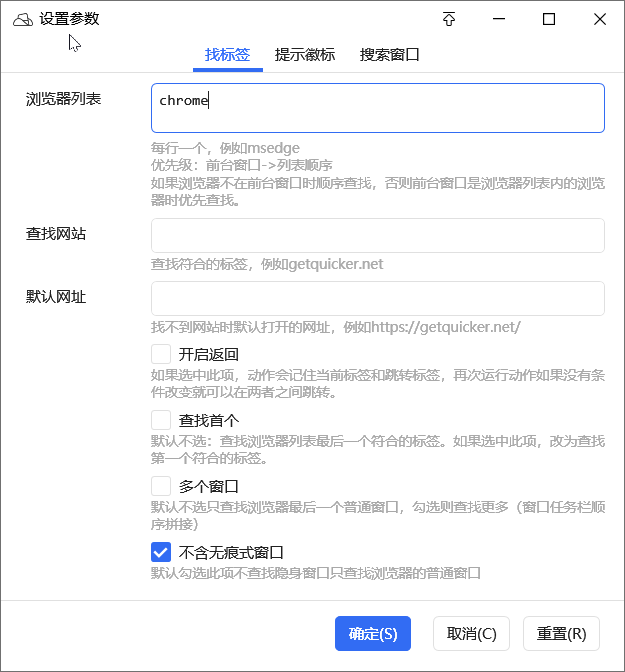The image size is (625, 672).
Task: Click hint text 每行一个，例如msedge
Action: click(225, 148)
